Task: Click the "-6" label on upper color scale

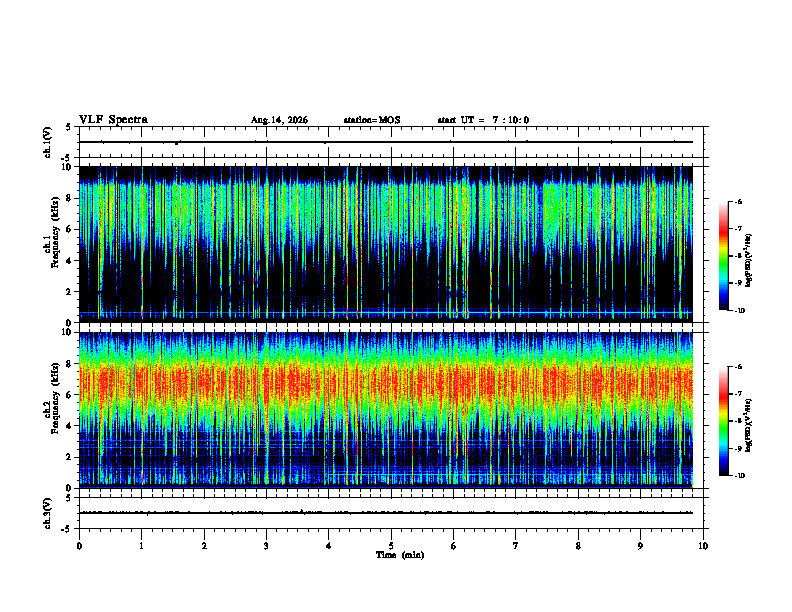Action: click(x=738, y=202)
